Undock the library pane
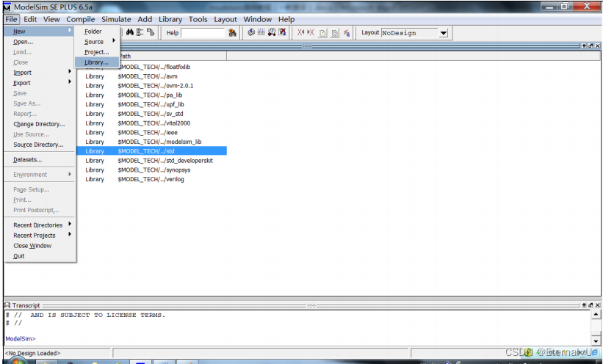The image size is (603, 364). pyautogui.click(x=591, y=45)
